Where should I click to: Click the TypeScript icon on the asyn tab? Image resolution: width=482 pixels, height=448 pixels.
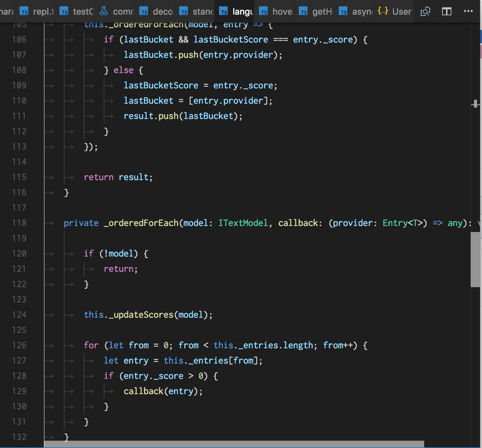pyautogui.click(x=343, y=11)
